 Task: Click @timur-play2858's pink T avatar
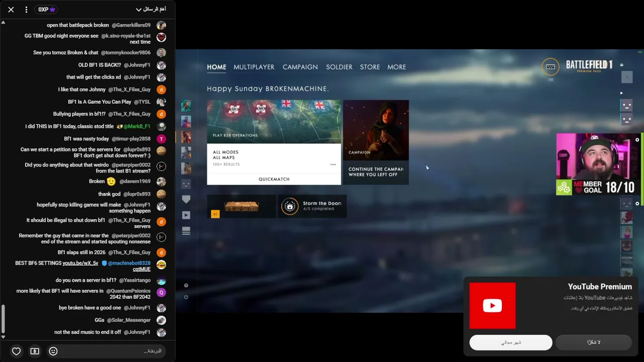point(161,139)
